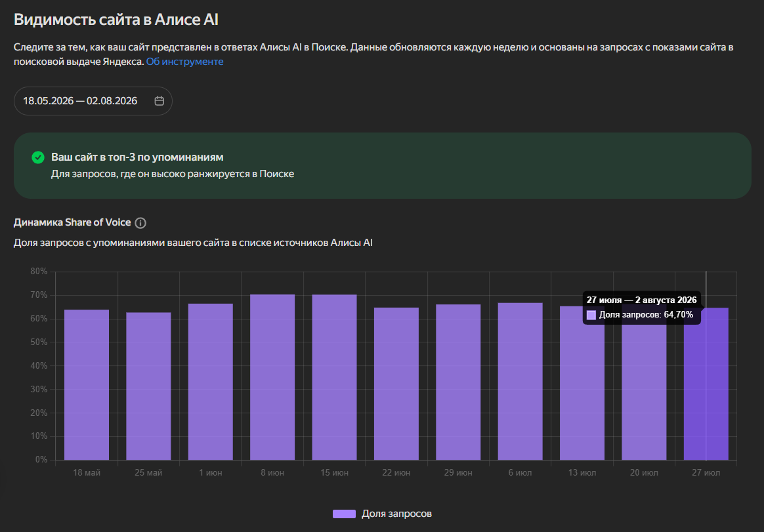
Task: Click the small swatch inside the tooltip
Action: [x=591, y=316]
